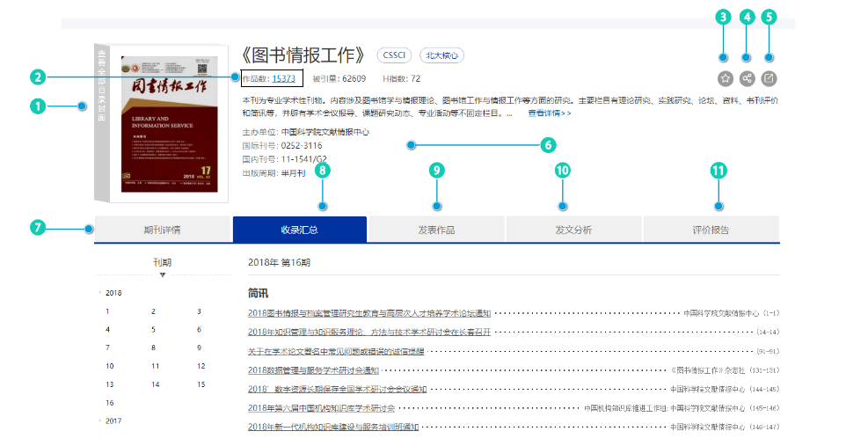Open the 作品数 15373 link

tap(283, 78)
